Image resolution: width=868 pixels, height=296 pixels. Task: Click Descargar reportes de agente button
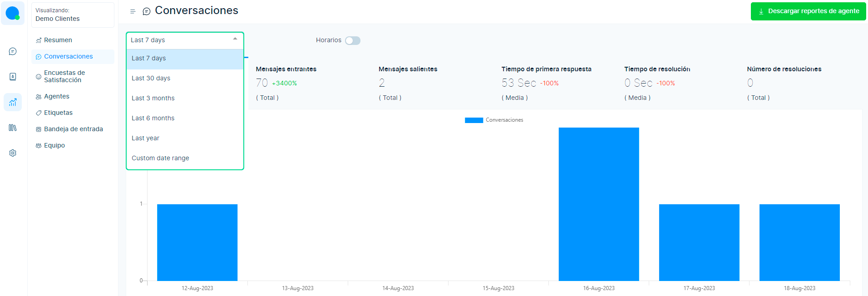tap(808, 11)
